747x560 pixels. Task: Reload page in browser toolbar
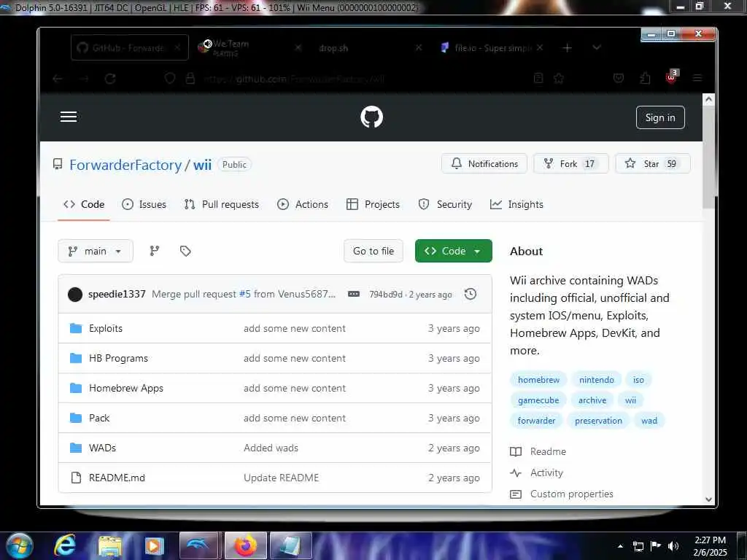pos(110,79)
